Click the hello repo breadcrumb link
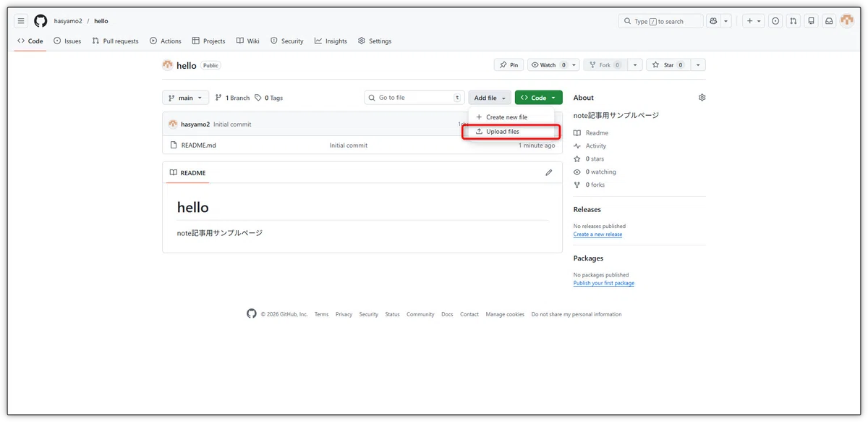The width and height of the screenshot is (868, 422). (x=101, y=21)
